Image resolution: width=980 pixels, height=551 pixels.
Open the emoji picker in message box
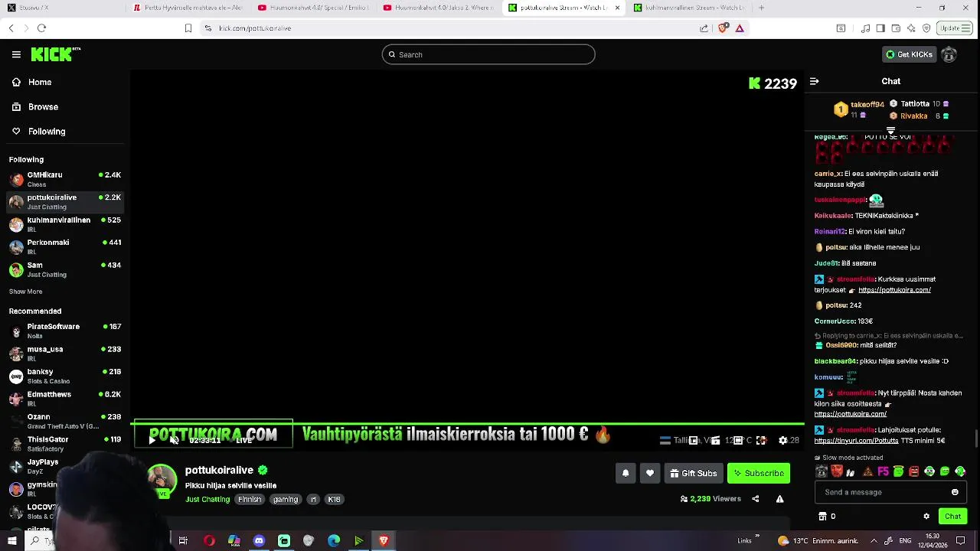click(955, 492)
